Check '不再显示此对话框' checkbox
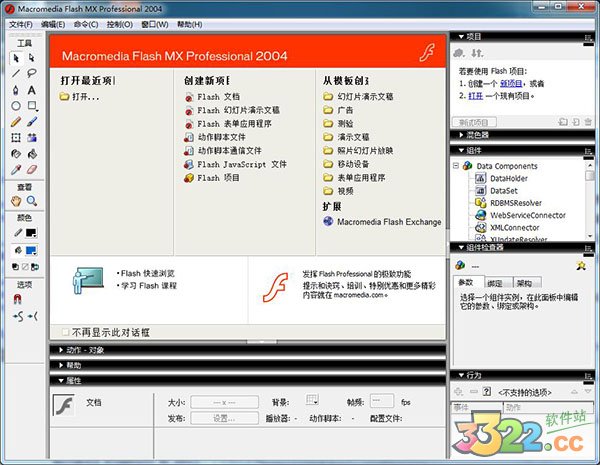Viewport: 600px width, 465px height. [x=66, y=331]
